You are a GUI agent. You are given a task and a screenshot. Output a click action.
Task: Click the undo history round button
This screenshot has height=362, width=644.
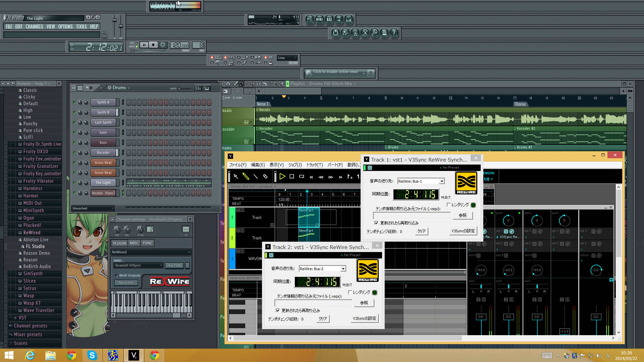335,33
